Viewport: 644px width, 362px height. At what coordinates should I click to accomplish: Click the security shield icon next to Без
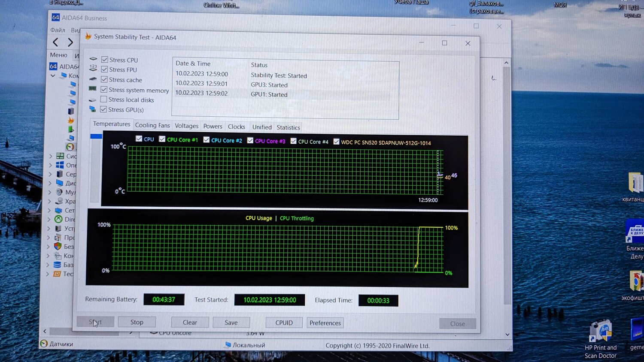click(58, 246)
